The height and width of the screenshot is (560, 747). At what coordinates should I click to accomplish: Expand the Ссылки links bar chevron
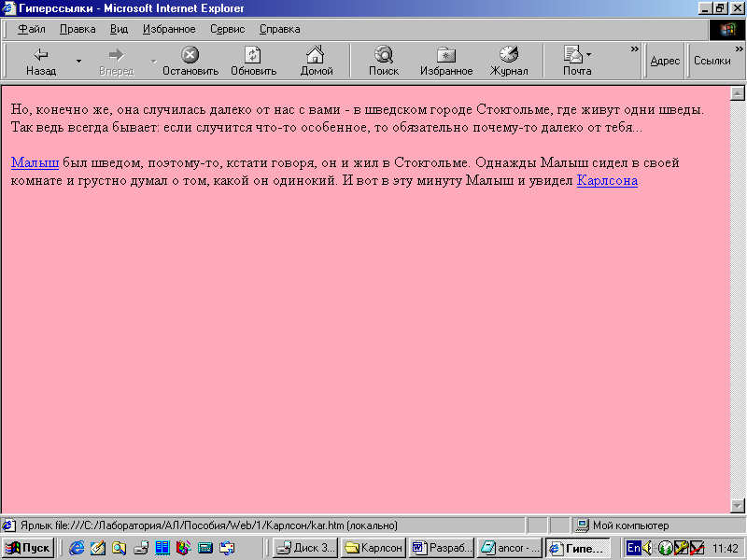(739, 49)
